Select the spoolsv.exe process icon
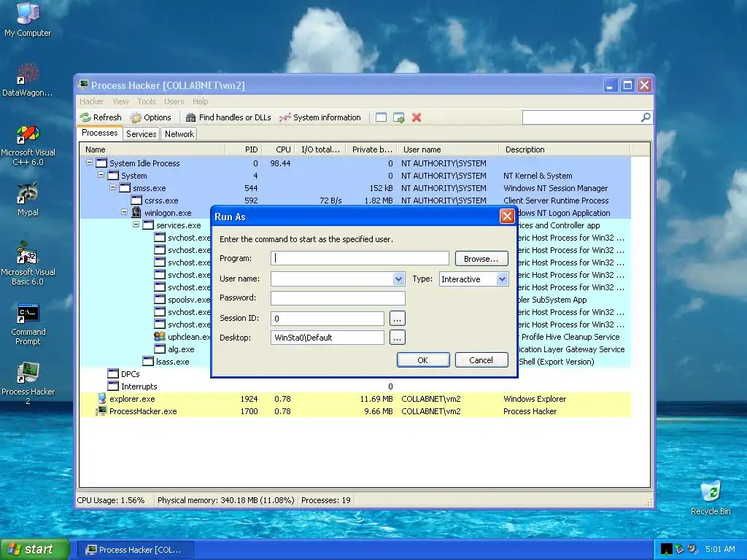This screenshot has width=747, height=560. [x=160, y=299]
